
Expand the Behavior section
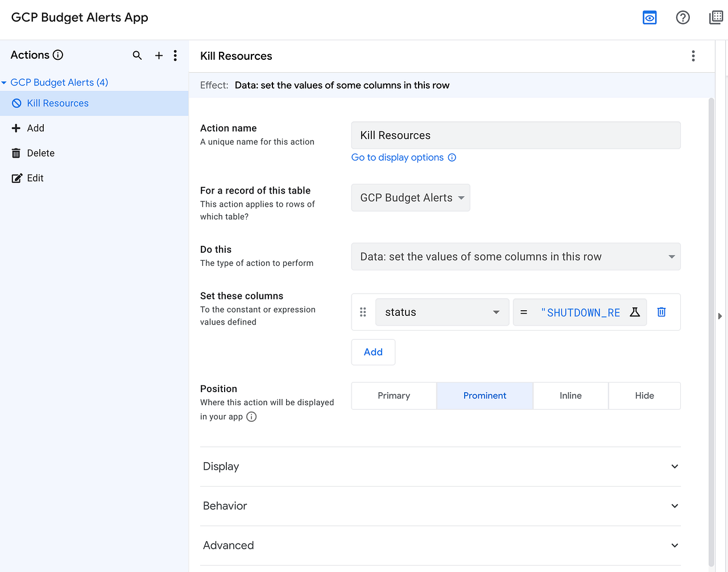(440, 506)
